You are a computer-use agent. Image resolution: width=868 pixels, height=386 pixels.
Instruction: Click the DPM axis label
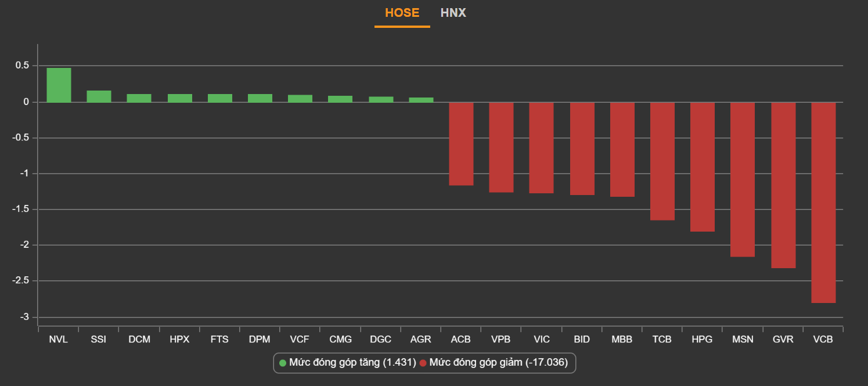[260, 340]
